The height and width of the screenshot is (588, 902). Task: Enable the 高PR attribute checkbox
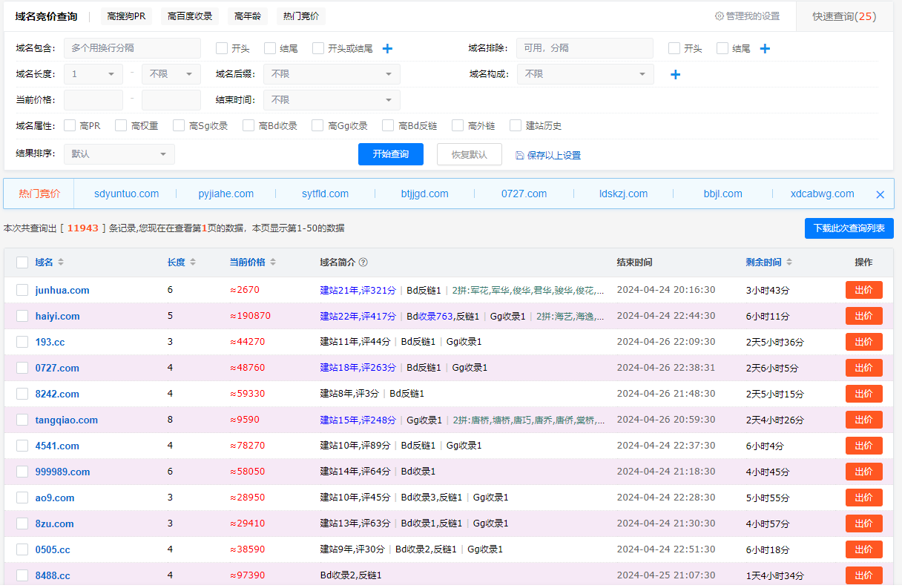point(70,125)
